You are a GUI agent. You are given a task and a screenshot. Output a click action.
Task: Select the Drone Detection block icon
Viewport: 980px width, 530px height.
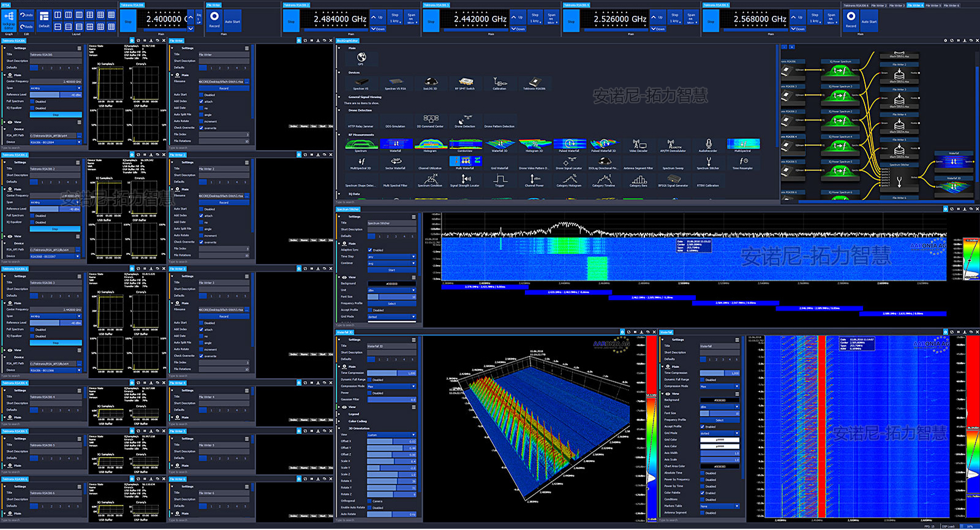[x=465, y=121]
